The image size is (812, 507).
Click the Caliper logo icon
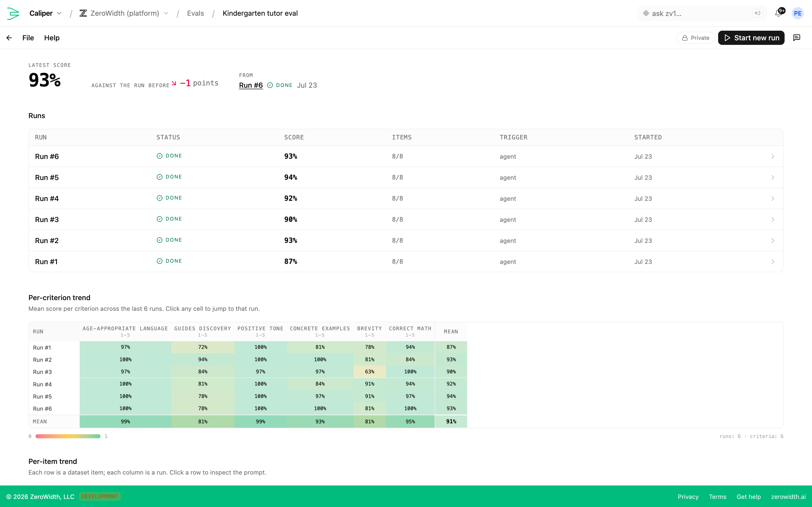[x=13, y=13]
